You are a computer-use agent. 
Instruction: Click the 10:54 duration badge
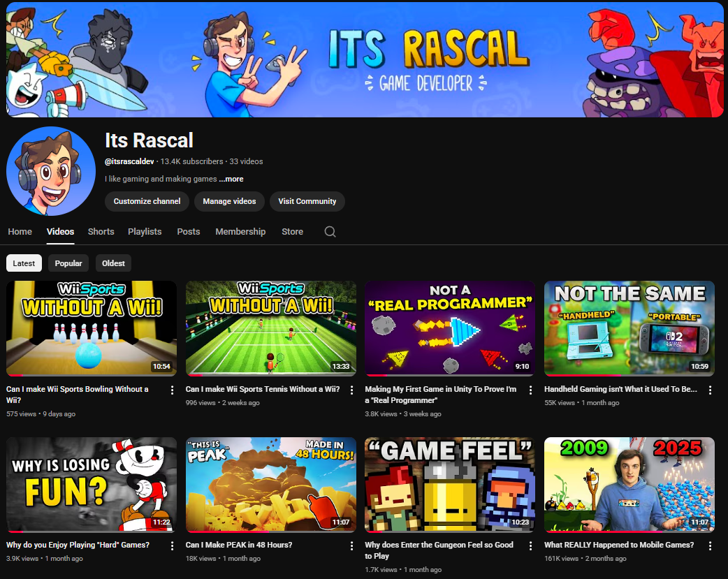(x=161, y=367)
